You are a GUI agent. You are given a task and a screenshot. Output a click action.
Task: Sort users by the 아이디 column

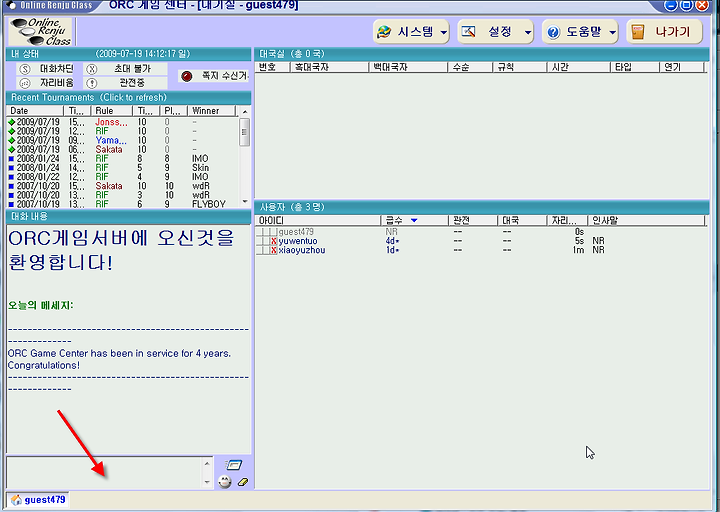(x=318, y=220)
